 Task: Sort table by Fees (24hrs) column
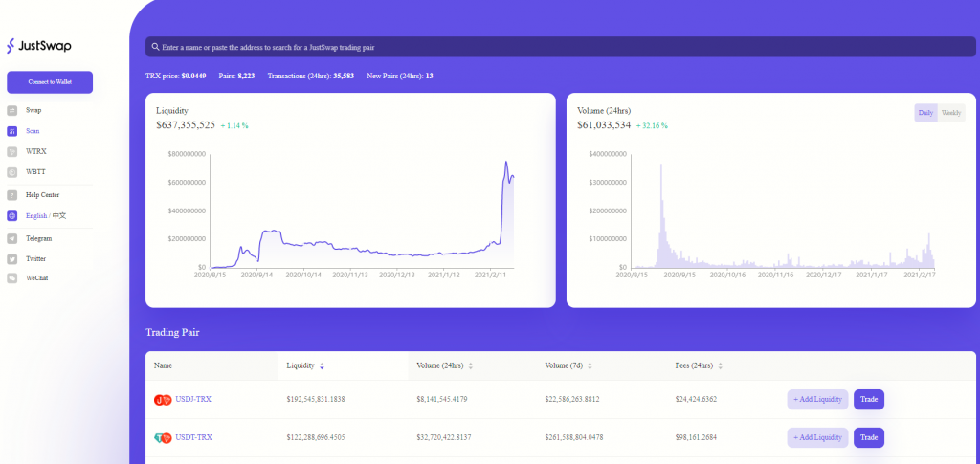[x=721, y=365]
